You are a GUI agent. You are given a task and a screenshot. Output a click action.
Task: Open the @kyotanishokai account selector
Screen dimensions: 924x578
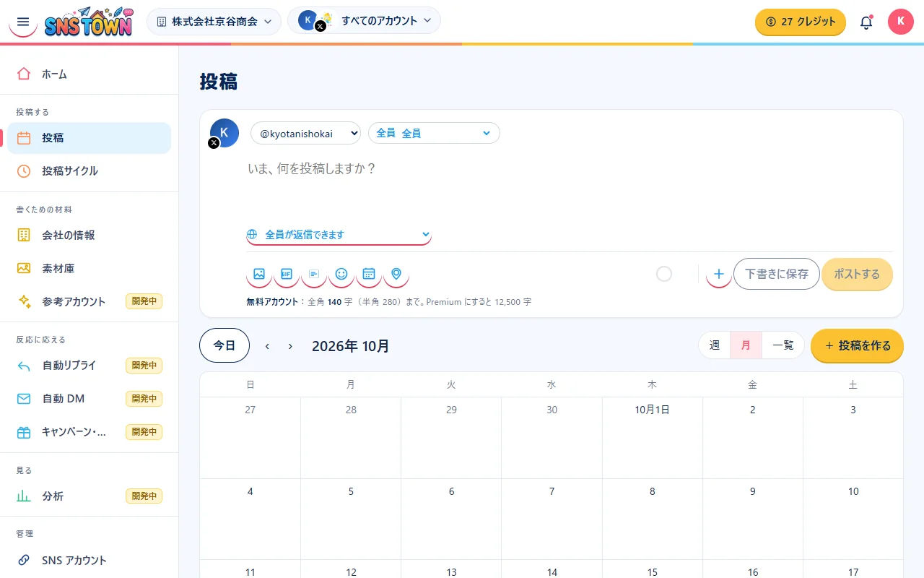(x=305, y=133)
